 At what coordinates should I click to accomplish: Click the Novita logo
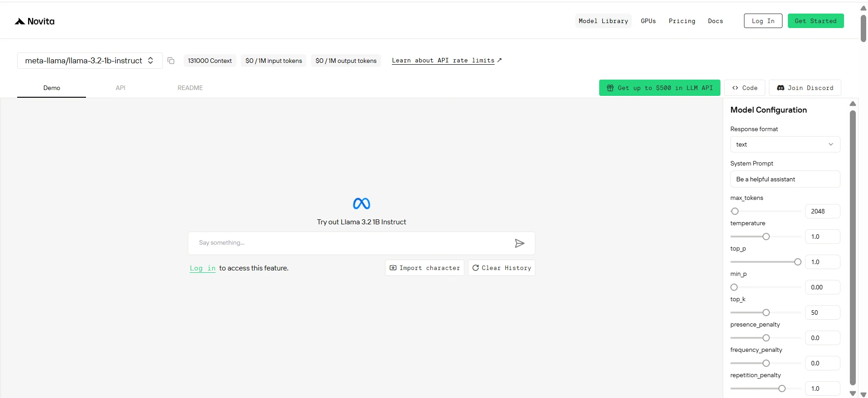(x=34, y=21)
